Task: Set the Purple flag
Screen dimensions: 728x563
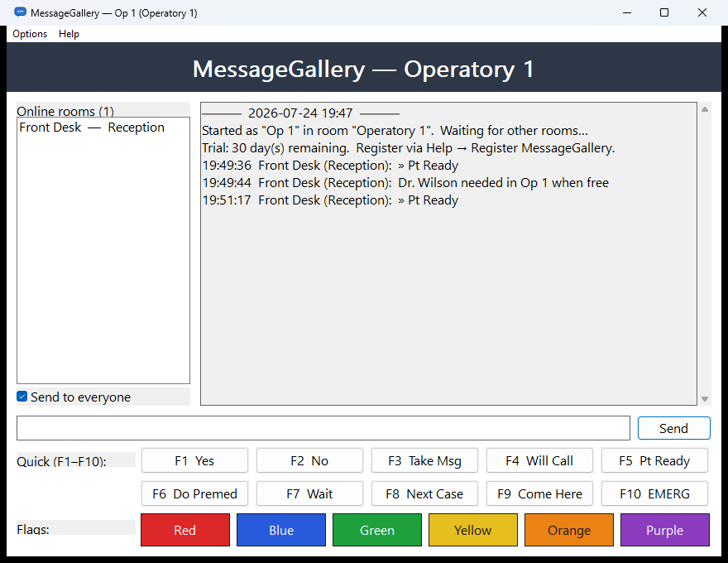Action: [x=665, y=530]
